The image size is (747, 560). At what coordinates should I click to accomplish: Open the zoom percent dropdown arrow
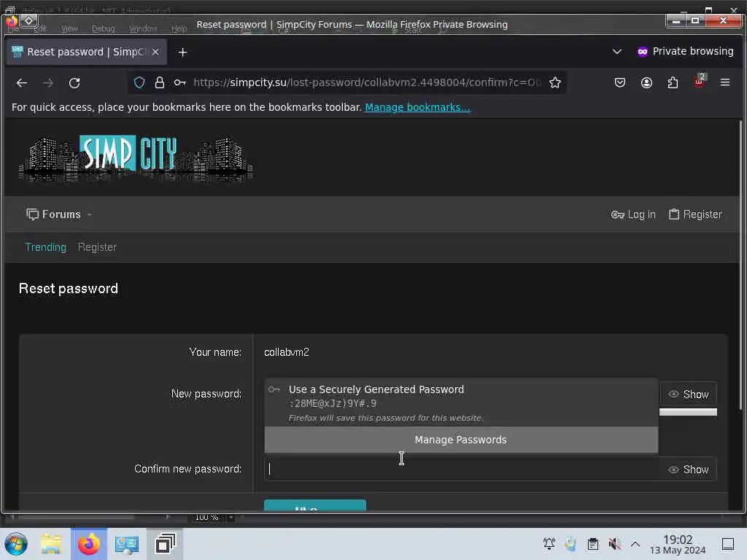point(231,517)
